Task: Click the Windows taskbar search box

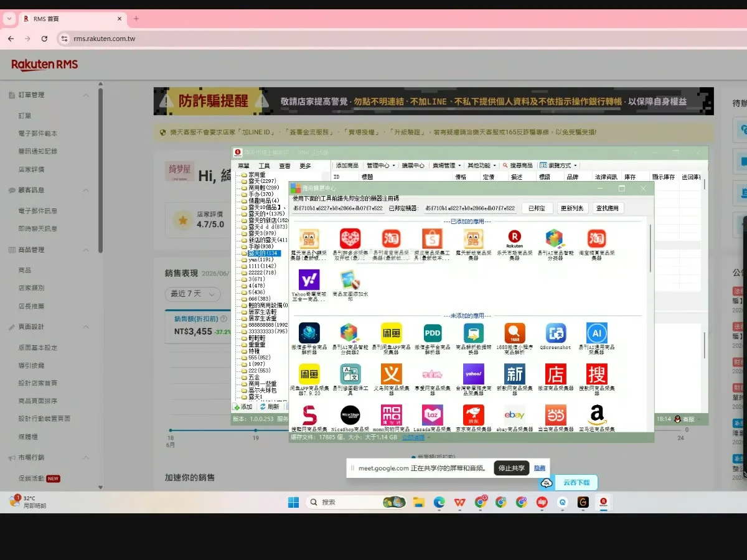Action: pos(356,502)
